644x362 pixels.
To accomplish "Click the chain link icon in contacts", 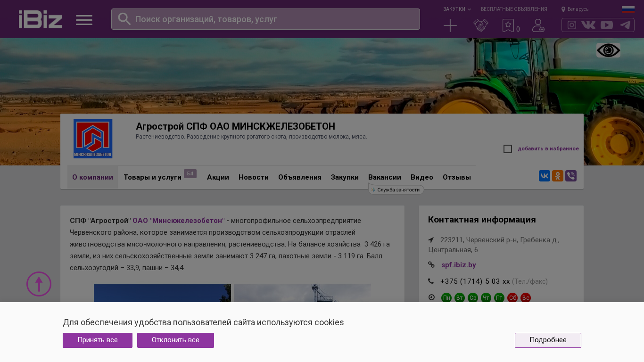I will pos(431,265).
